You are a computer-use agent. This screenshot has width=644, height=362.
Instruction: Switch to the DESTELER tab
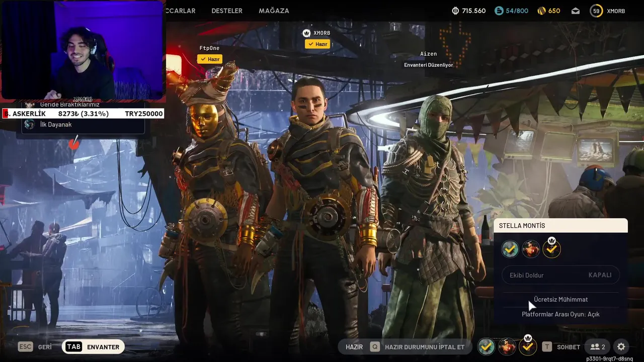click(x=227, y=11)
